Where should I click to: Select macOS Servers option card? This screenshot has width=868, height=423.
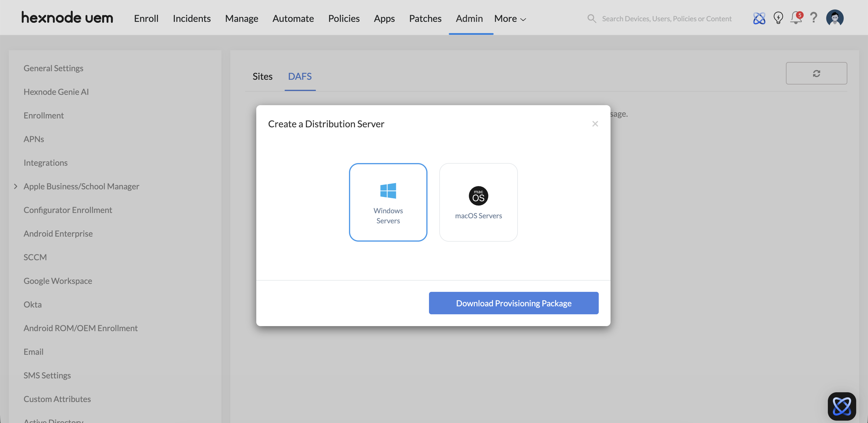478,202
